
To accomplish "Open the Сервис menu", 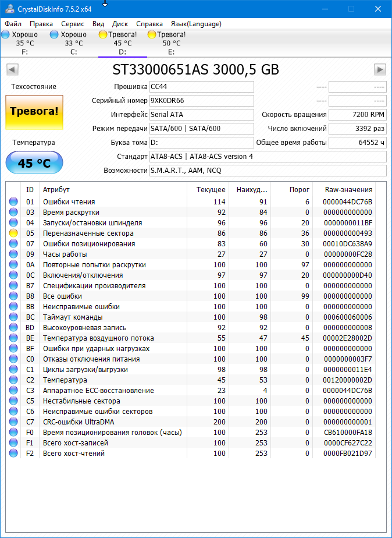I will pyautogui.click(x=73, y=24).
